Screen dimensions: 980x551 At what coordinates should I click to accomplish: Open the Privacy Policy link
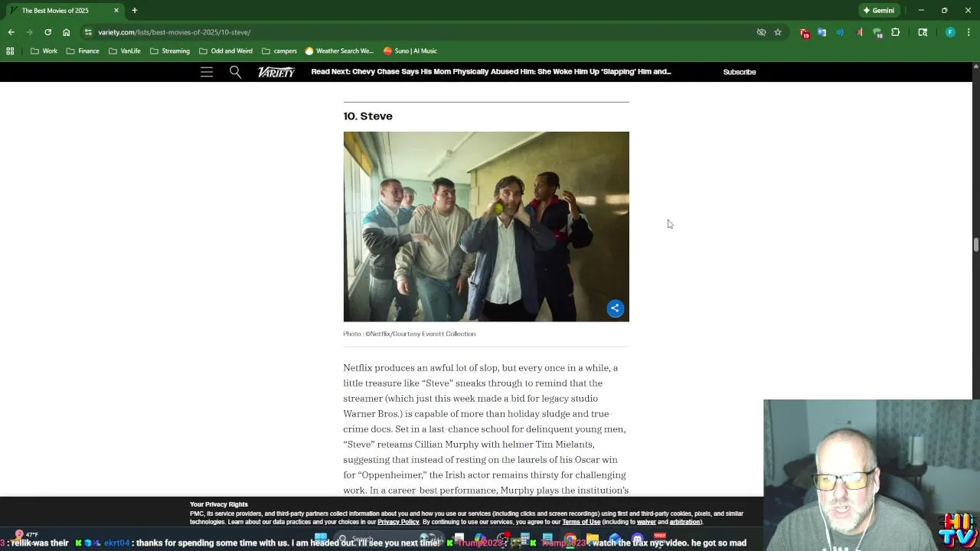(398, 522)
